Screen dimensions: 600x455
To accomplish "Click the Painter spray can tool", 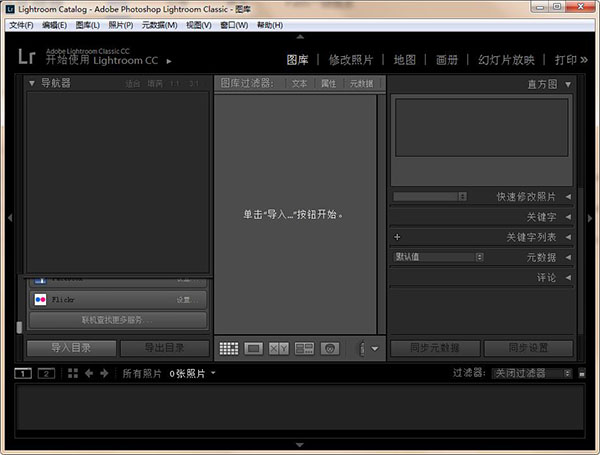I will click(361, 349).
